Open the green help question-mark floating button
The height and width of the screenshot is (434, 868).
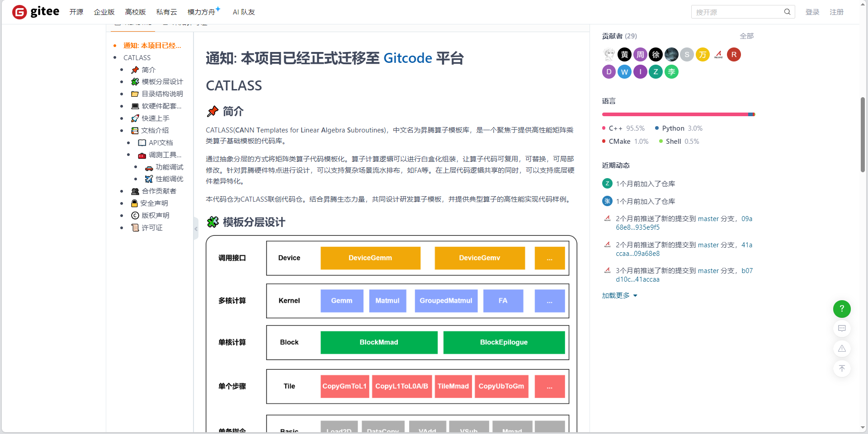click(x=842, y=309)
